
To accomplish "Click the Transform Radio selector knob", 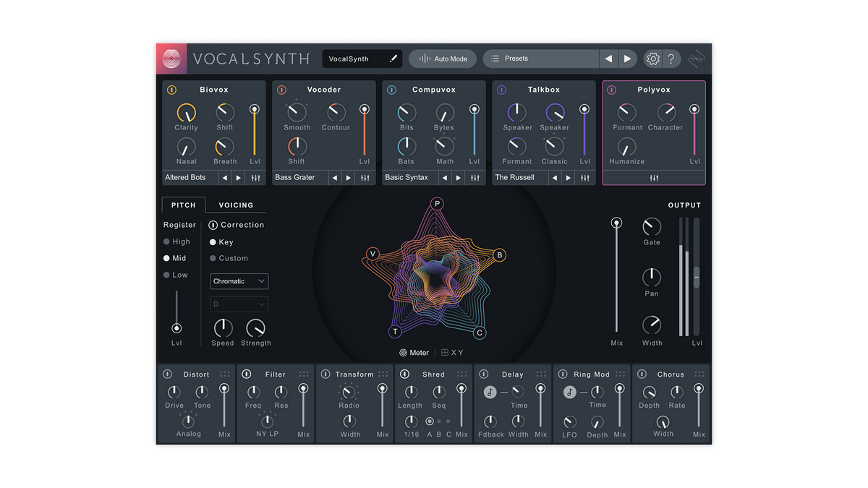I will click(x=349, y=393).
